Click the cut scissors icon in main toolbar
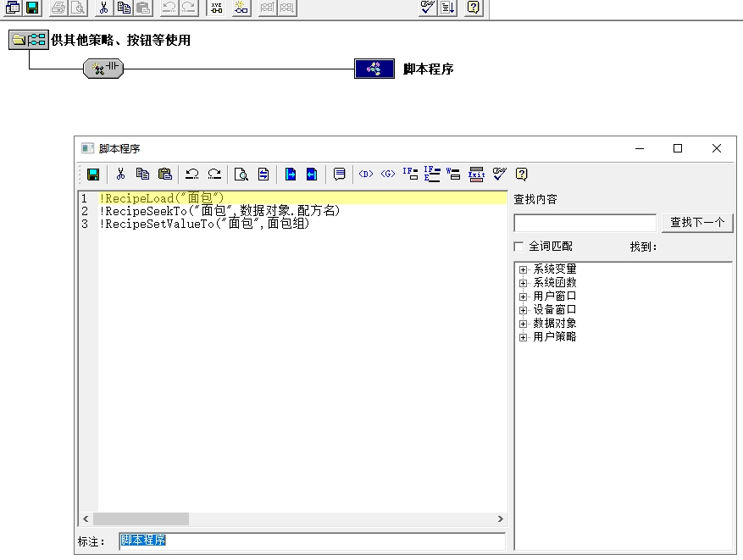 point(103,8)
